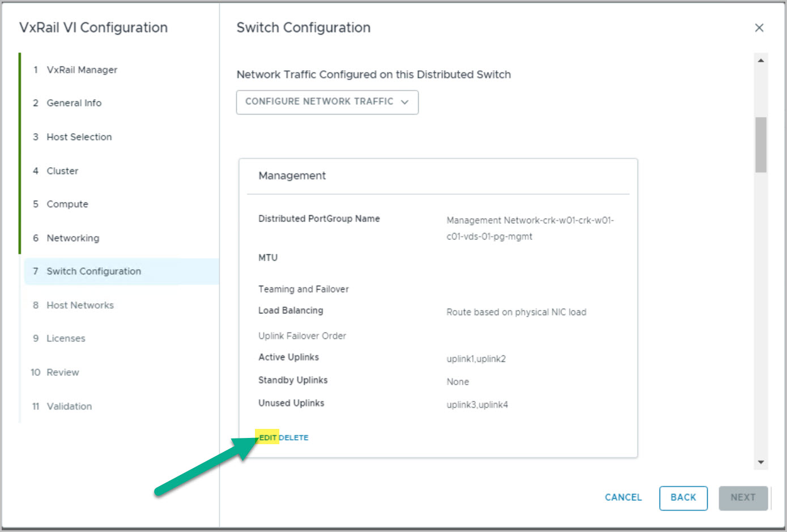Jump to the Cluster step
Screen dimensions: 787x532
pos(62,171)
